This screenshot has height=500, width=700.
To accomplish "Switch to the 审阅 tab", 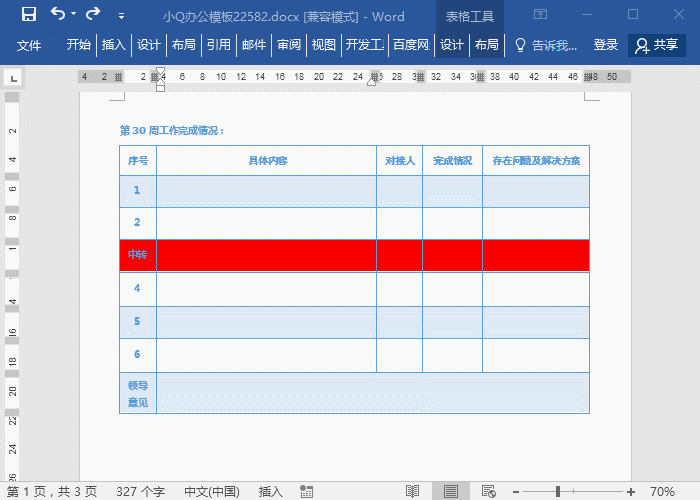I will coord(289,45).
